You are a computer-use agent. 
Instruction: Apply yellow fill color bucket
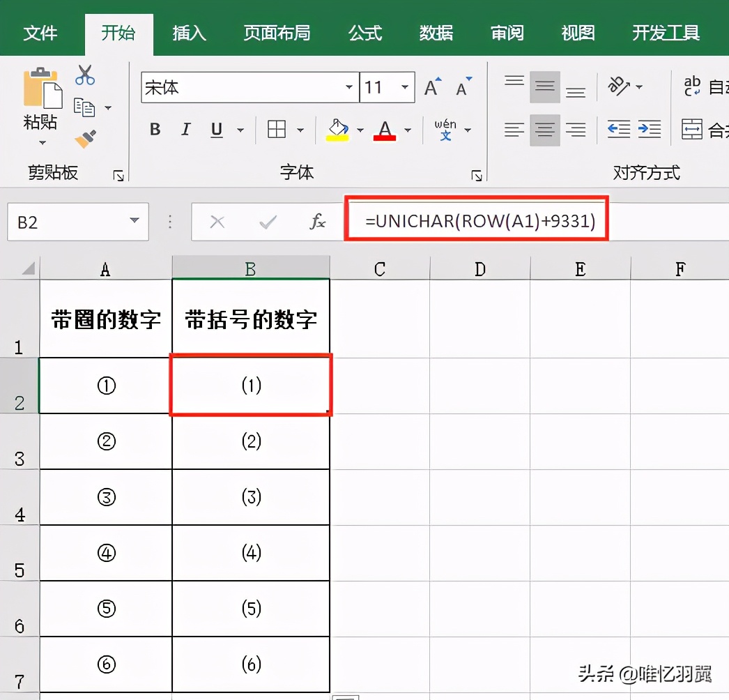pos(337,130)
